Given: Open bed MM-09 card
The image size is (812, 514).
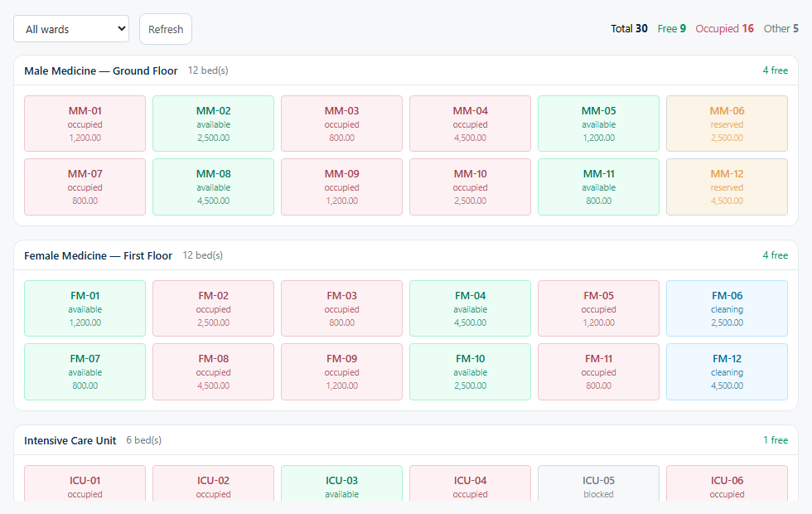Looking at the screenshot, I should 341,187.
